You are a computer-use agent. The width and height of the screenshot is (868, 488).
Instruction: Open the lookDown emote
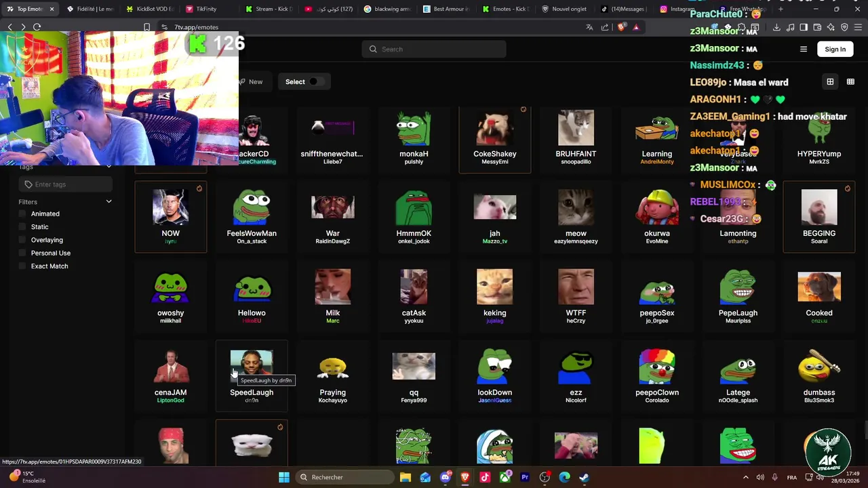click(x=495, y=376)
